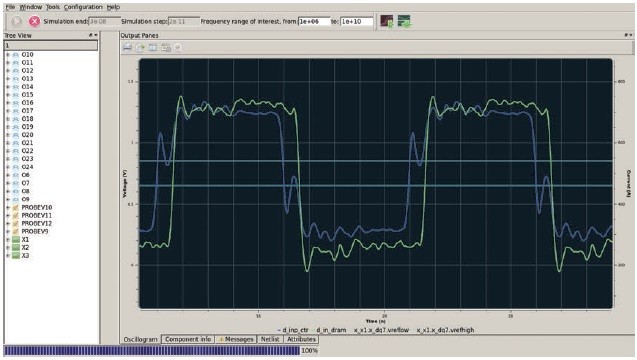Select the O13 tree item
Image resolution: width=637 pixels, height=360 pixels.
click(x=27, y=78)
